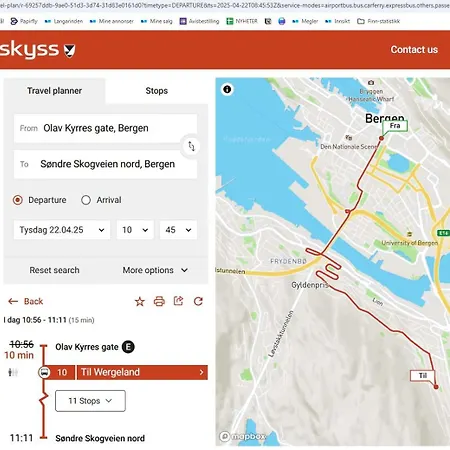Click the 10 min delayed departure text
Screen dimensions: 450x450
tap(19, 355)
